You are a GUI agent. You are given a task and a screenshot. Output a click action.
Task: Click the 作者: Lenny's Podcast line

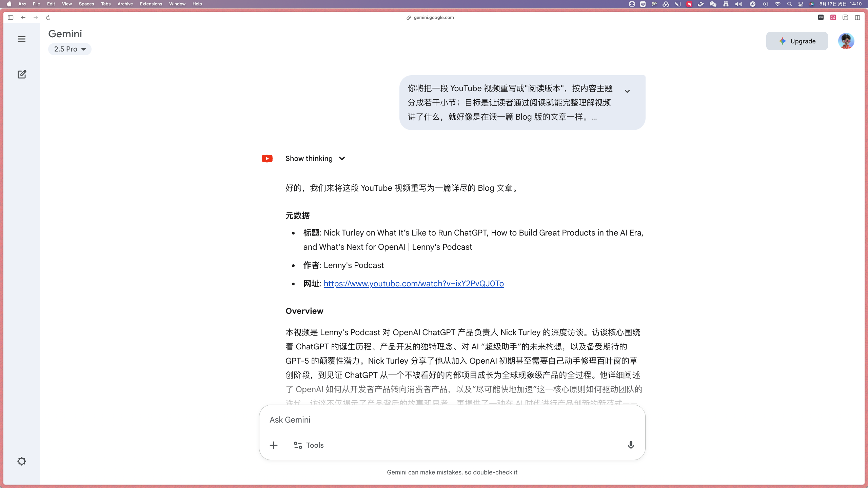[343, 265]
